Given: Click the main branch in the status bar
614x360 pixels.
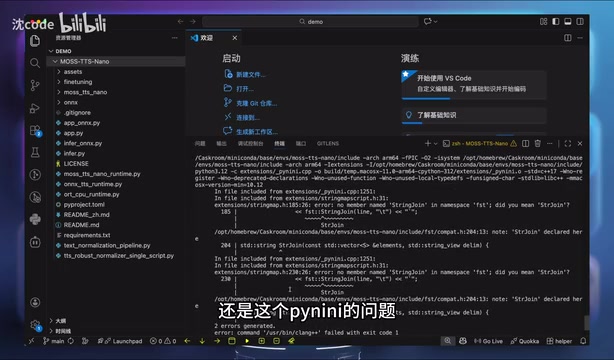Looking at the screenshot, I should pyautogui.click(x=54, y=341).
